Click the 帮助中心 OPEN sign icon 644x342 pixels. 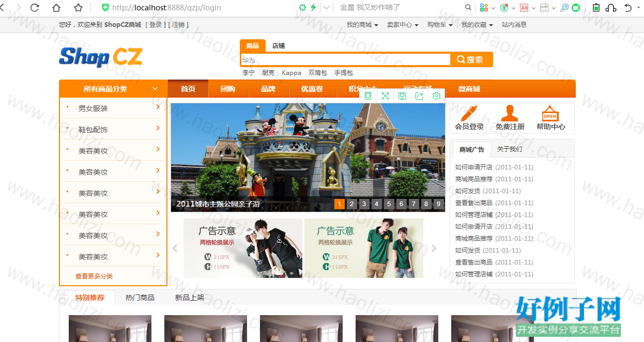tap(550, 114)
